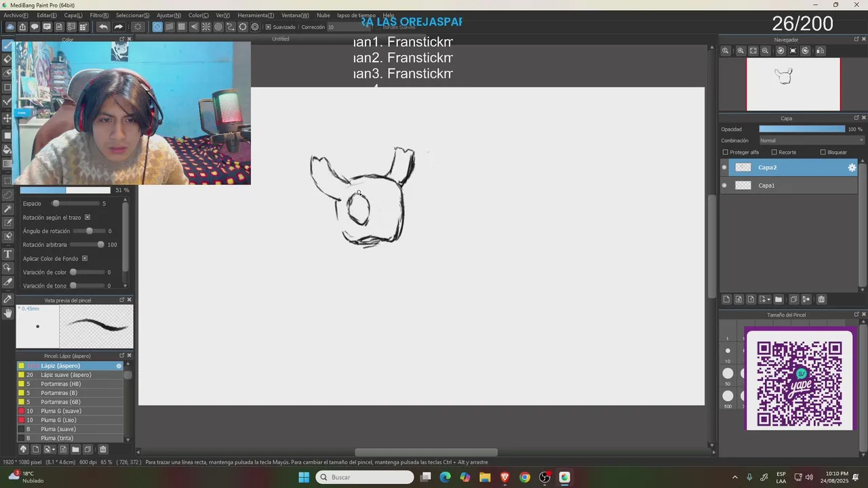Open the Ventana menu
868x488 pixels.
[x=295, y=15]
